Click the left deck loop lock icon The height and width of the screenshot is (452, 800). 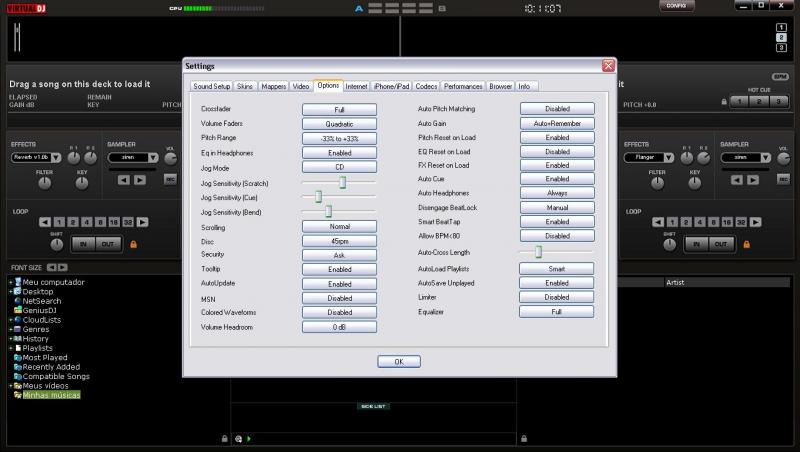tap(134, 244)
